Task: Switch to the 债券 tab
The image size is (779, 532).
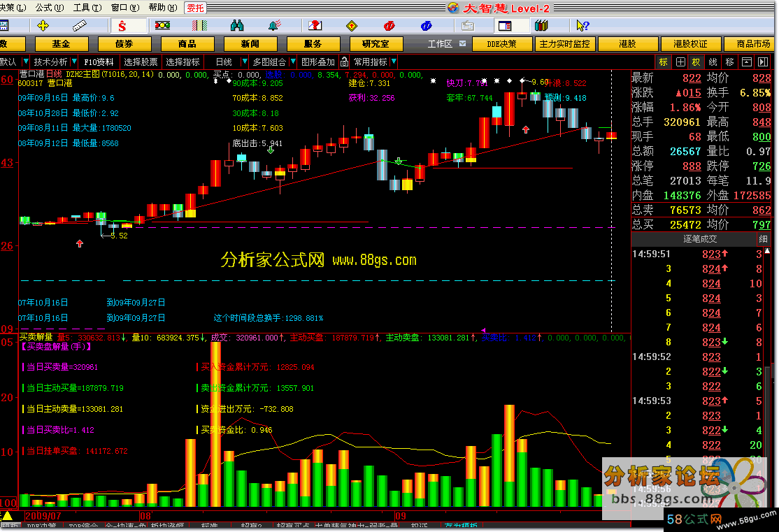Action: [124, 44]
